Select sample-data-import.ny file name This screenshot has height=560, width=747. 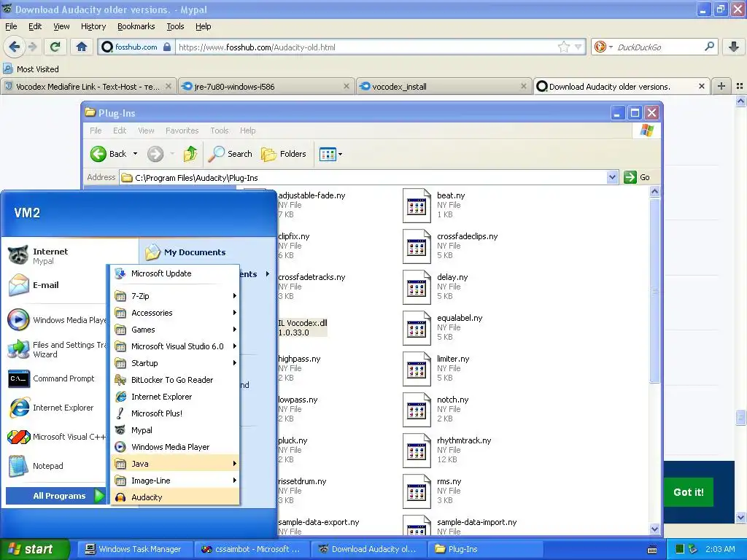[x=477, y=522]
